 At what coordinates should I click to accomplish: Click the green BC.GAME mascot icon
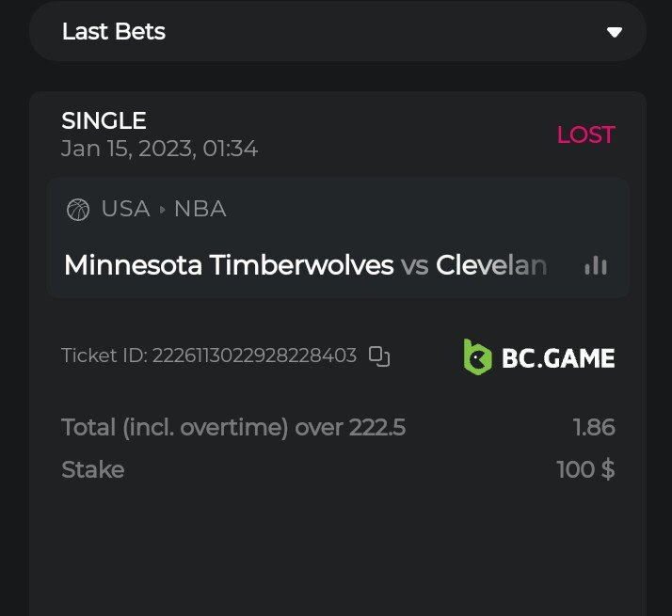pyautogui.click(x=477, y=356)
